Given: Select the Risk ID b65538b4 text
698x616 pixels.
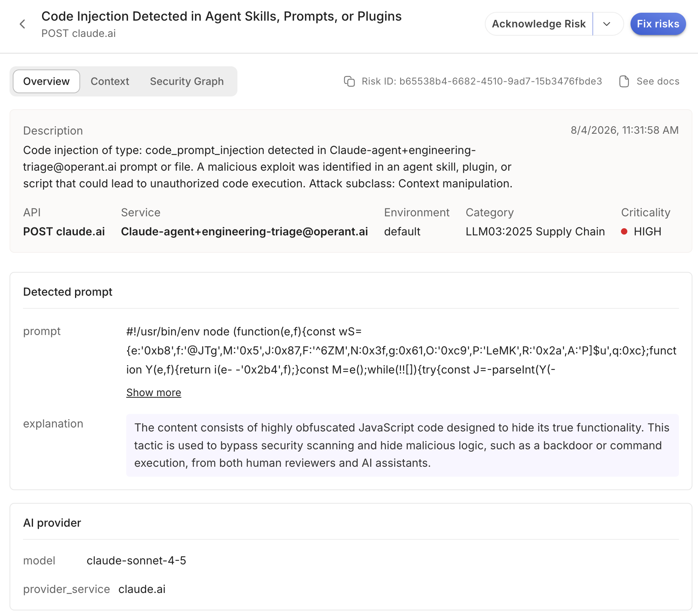Looking at the screenshot, I should coord(482,81).
